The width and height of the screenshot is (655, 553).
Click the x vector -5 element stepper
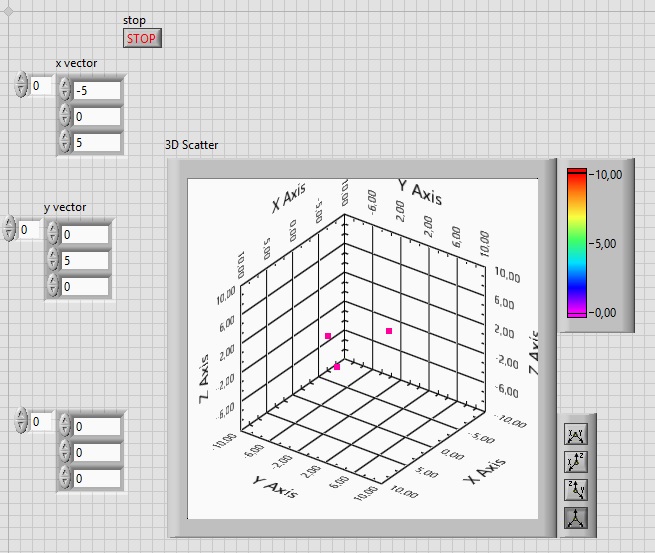(x=65, y=90)
